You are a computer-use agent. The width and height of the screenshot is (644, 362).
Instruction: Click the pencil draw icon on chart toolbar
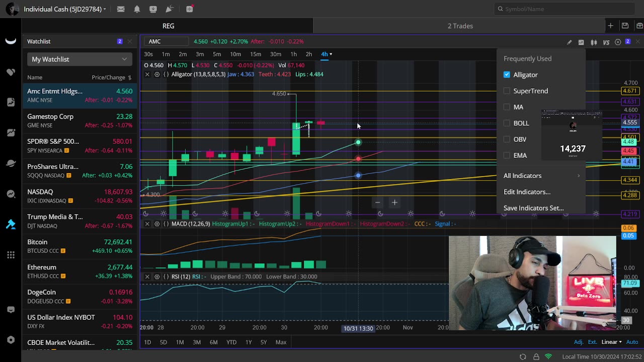coord(569,42)
